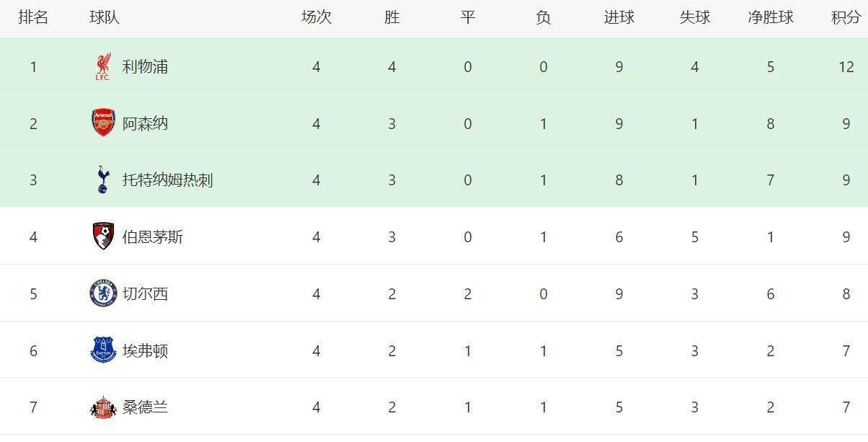Select the 托特纳姆热刺 team name

pyautogui.click(x=167, y=180)
